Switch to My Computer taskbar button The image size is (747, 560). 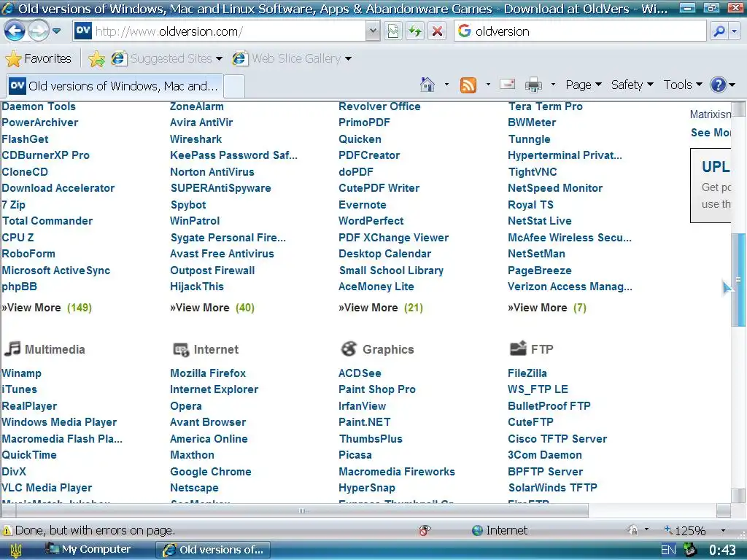tap(88, 550)
